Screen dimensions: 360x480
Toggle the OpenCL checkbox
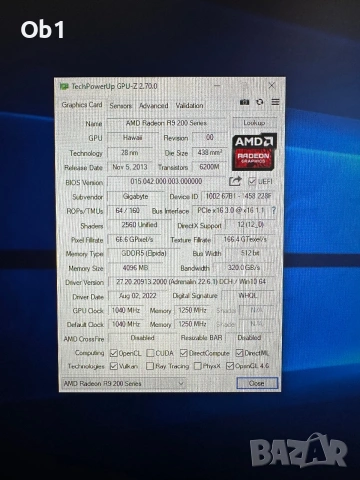[114, 353]
